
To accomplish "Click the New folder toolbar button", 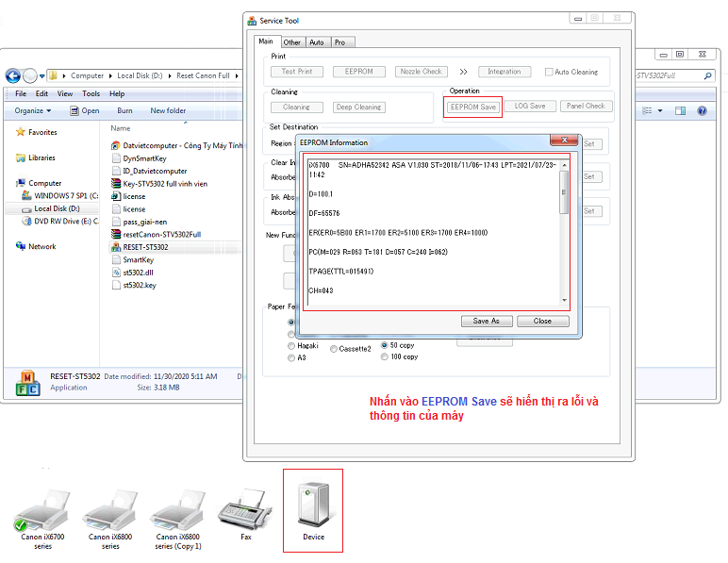I will pos(168,110).
